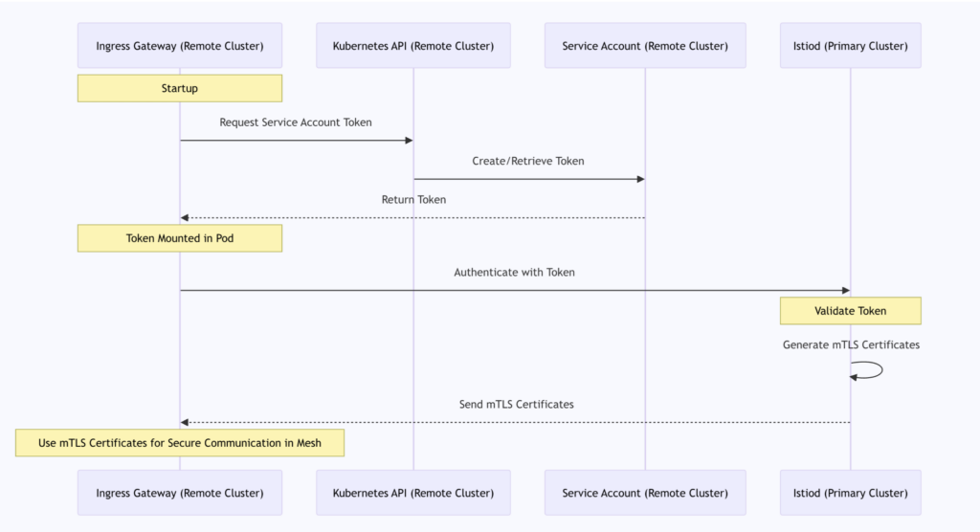This screenshot has width=980, height=532.
Task: Select the bottom Istiod (Primary Cluster) box
Action: (x=850, y=493)
